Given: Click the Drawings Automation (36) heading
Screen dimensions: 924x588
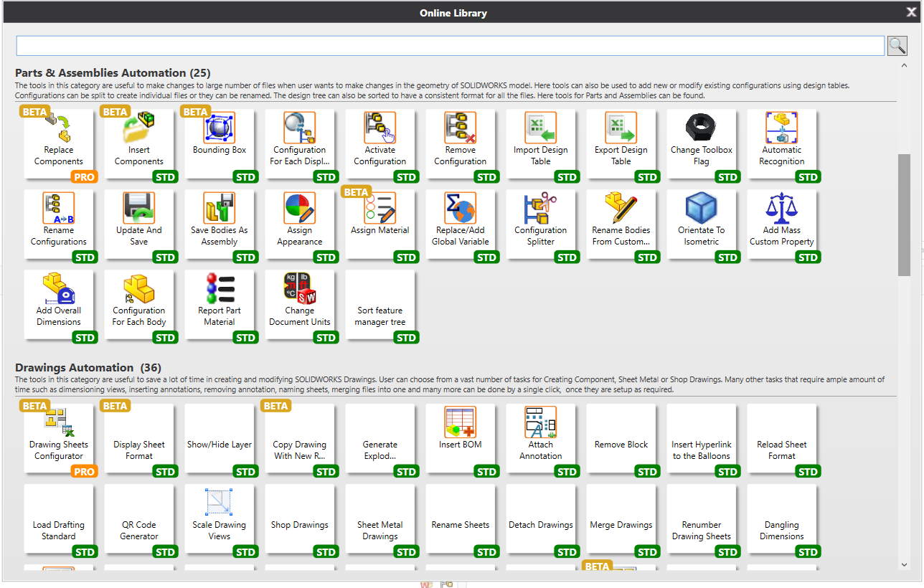Looking at the screenshot, I should pos(87,368).
